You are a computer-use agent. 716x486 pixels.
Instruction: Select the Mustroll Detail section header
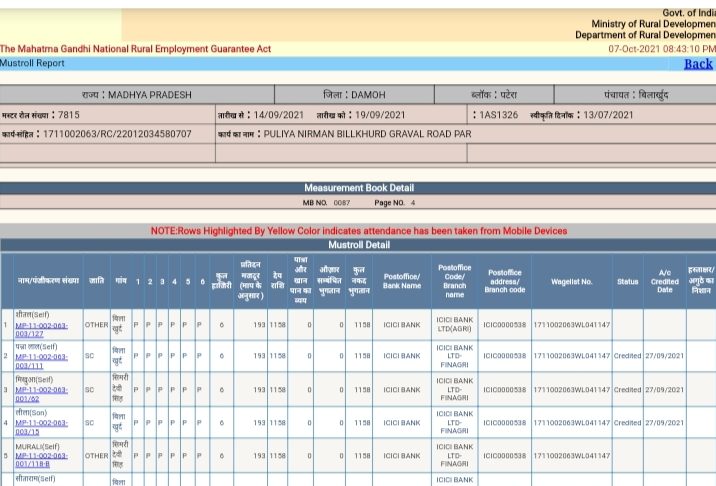pos(359,245)
